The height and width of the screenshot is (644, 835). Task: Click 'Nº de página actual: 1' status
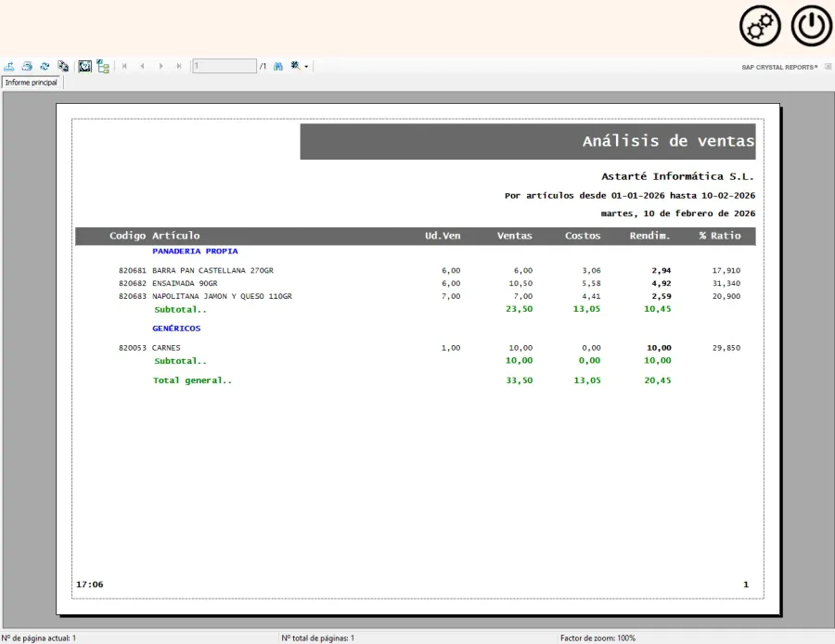(x=38, y=638)
